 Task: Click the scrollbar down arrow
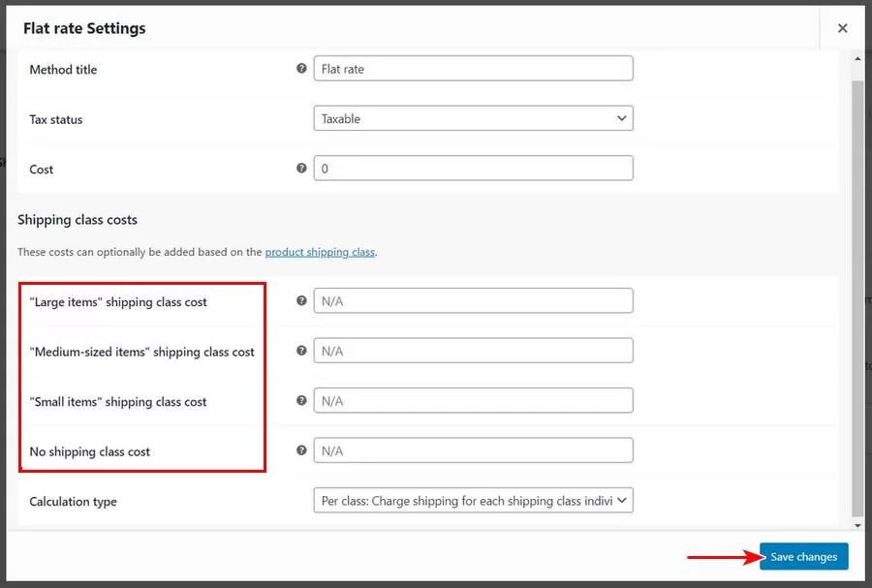pyautogui.click(x=856, y=525)
